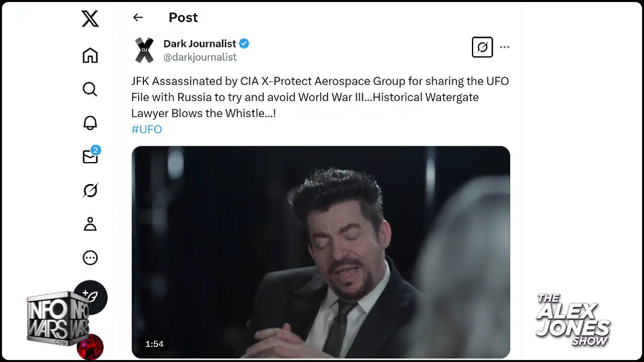Click the account avatar at sidebar bottom
Screen dimensions: 644x362
click(x=90, y=347)
